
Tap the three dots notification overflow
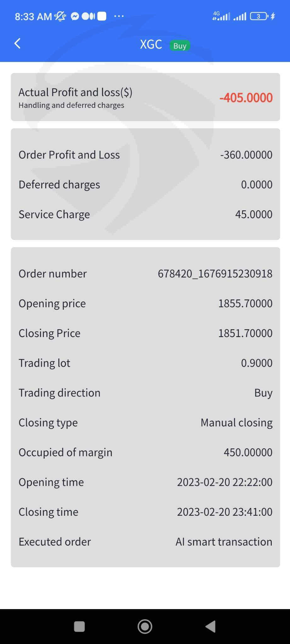point(119,16)
